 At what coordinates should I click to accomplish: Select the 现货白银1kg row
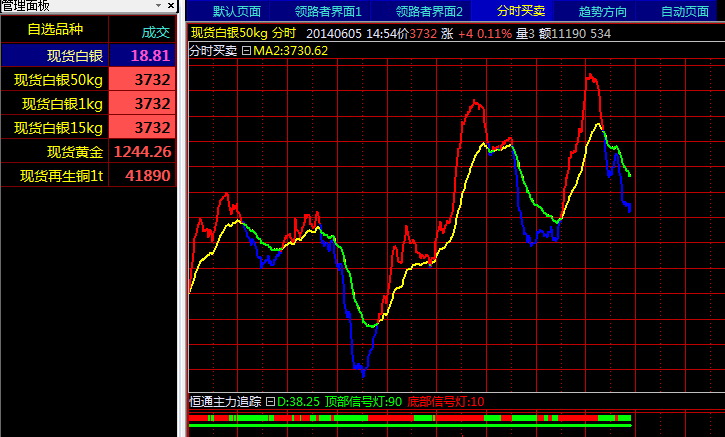88,104
